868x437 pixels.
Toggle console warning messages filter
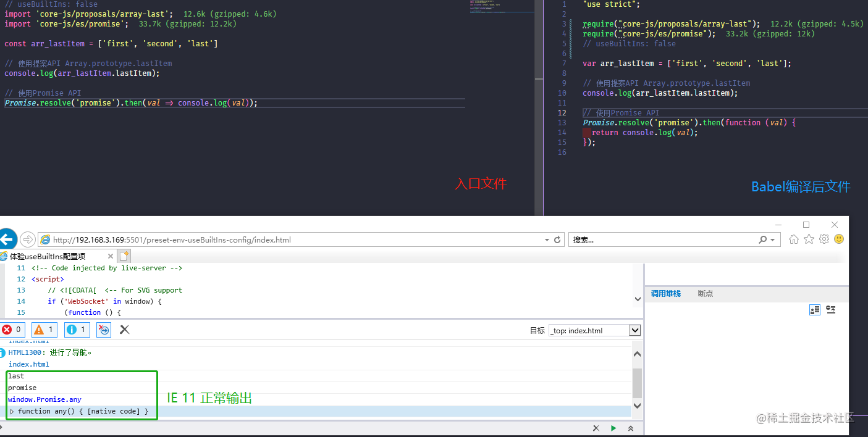click(44, 330)
